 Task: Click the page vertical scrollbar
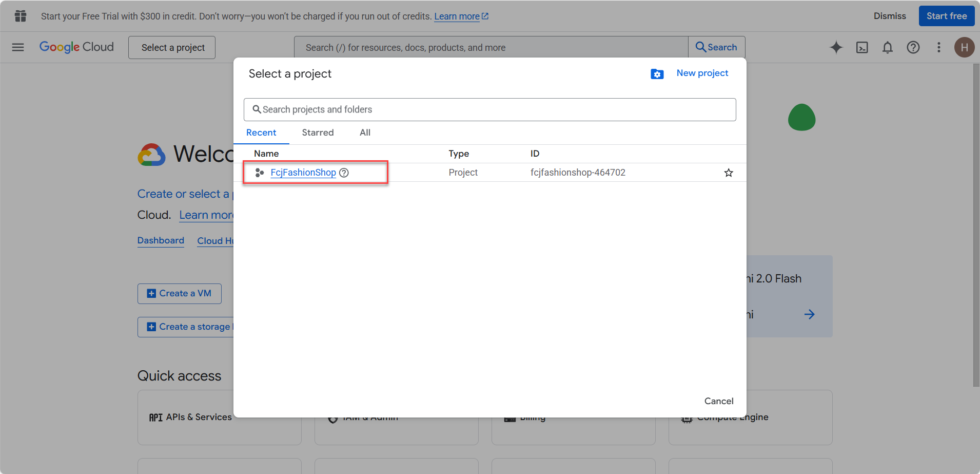976,225
